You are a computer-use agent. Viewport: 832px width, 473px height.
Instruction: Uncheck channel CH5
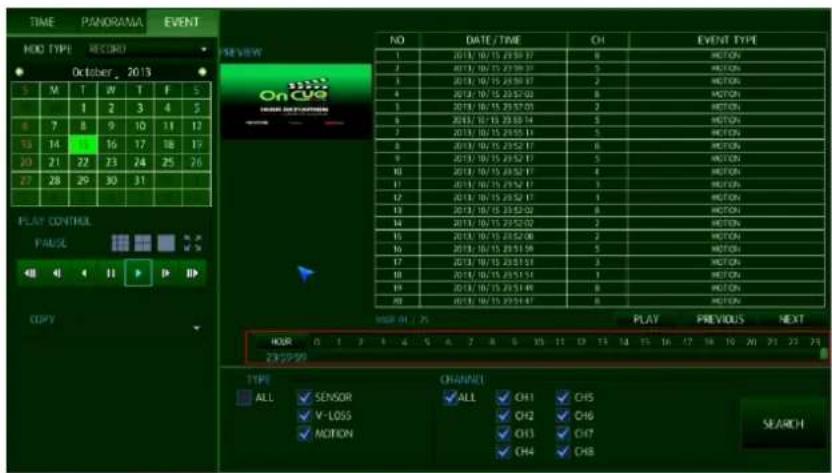(563, 398)
